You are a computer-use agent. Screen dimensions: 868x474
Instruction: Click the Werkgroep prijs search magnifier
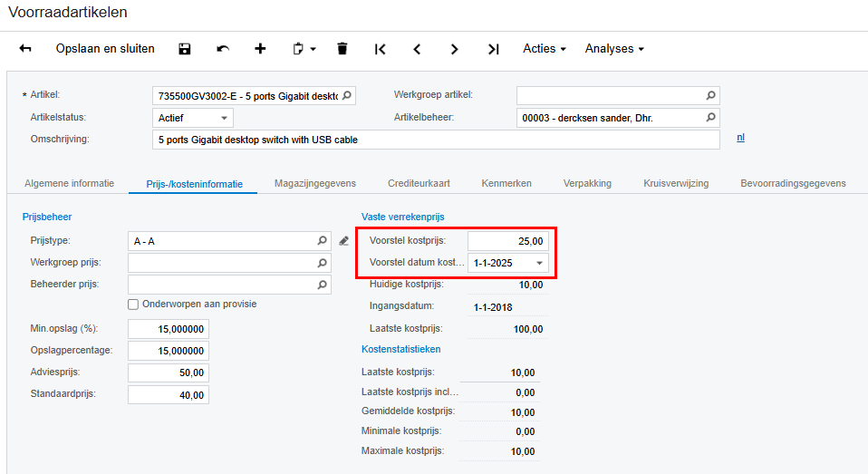(323, 263)
